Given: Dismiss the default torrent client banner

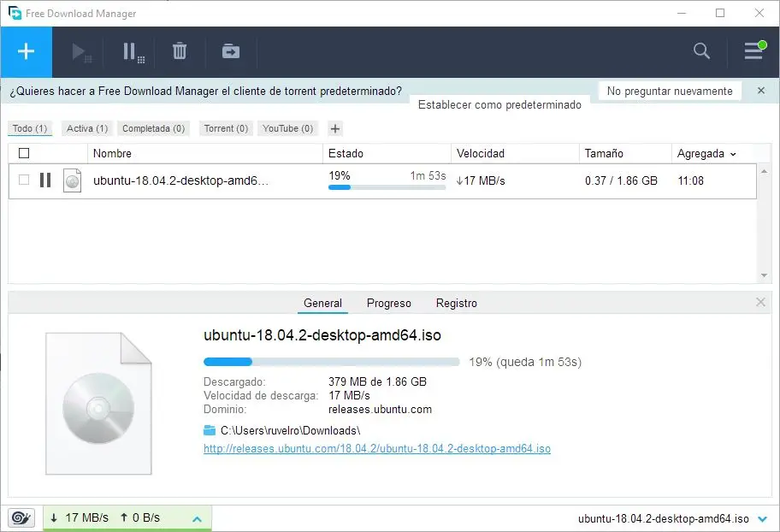Looking at the screenshot, I should (x=760, y=91).
